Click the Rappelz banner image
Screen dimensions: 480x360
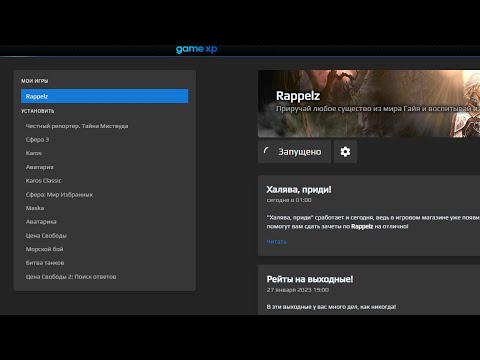[369, 103]
